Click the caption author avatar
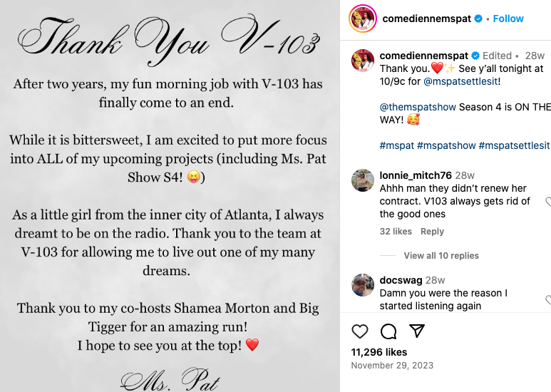Image resolution: width=551 pixels, height=392 pixels. tap(363, 61)
